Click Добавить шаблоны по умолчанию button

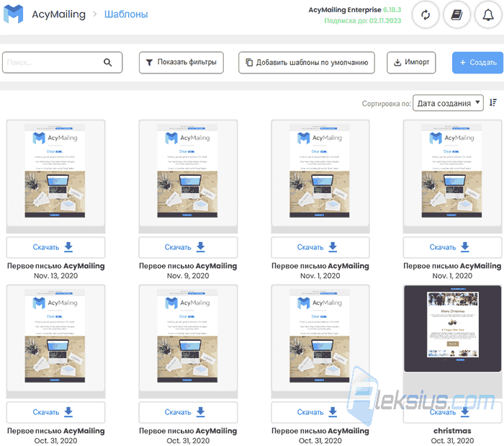tap(307, 63)
